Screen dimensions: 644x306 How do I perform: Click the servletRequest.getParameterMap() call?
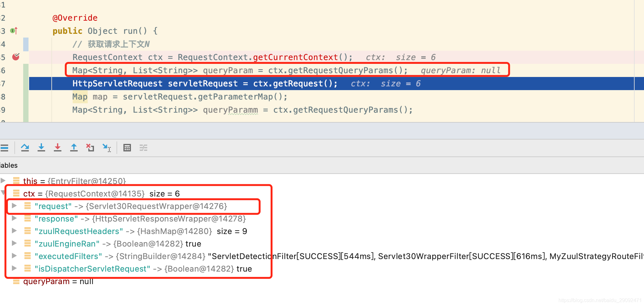coord(205,97)
